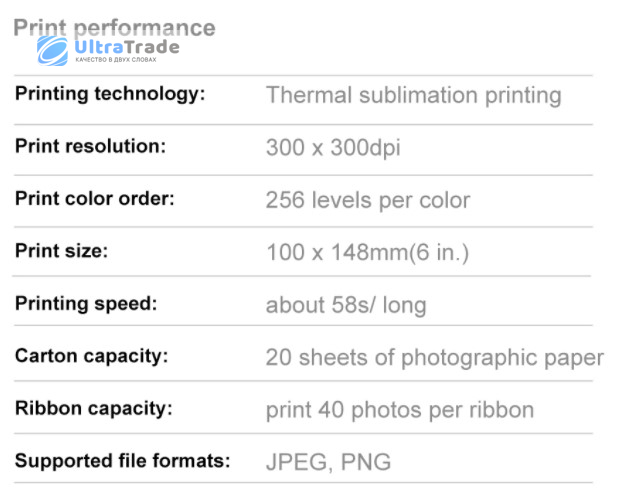Select Thermal sublimation printing value
Screen dimensions: 636x494
pyautogui.click(x=414, y=96)
